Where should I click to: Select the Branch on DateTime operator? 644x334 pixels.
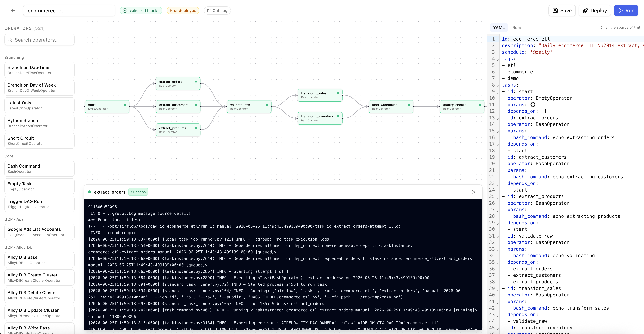(39, 70)
